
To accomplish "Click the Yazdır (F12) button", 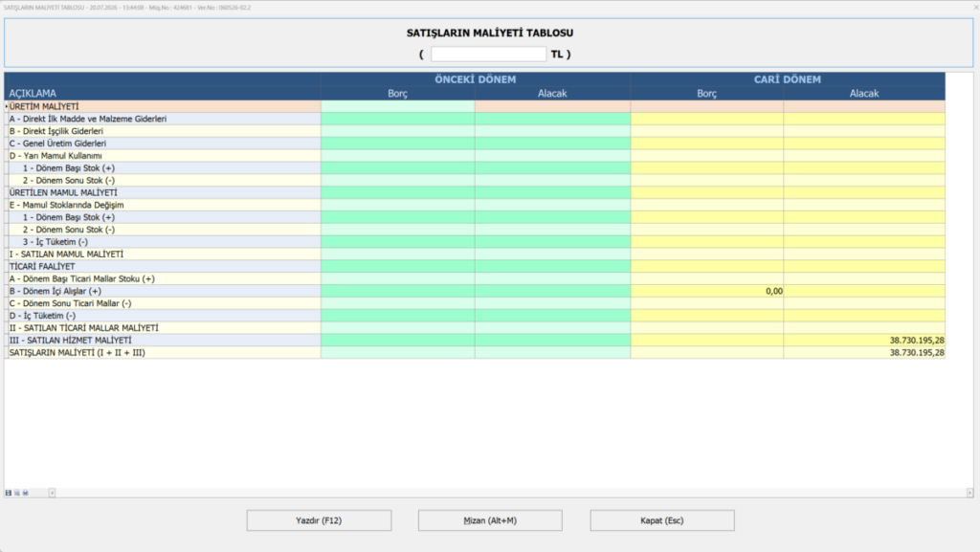I will click(x=319, y=520).
